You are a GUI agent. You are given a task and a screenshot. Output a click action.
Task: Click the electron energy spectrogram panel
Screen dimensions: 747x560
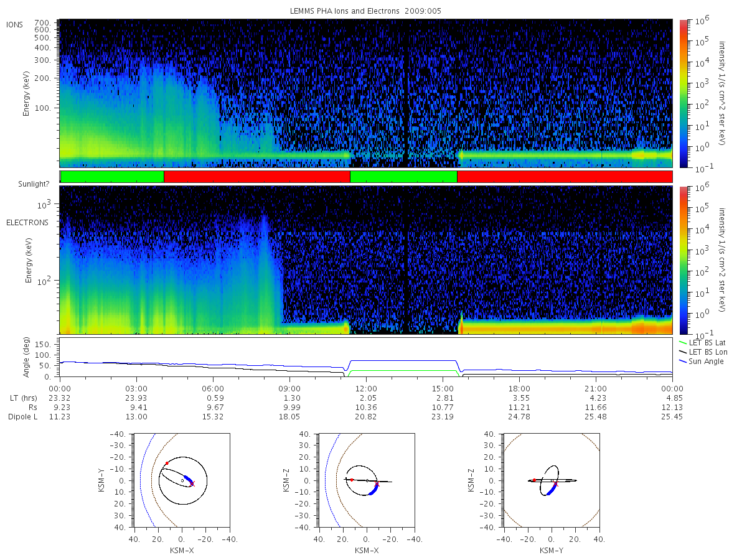[366, 259]
